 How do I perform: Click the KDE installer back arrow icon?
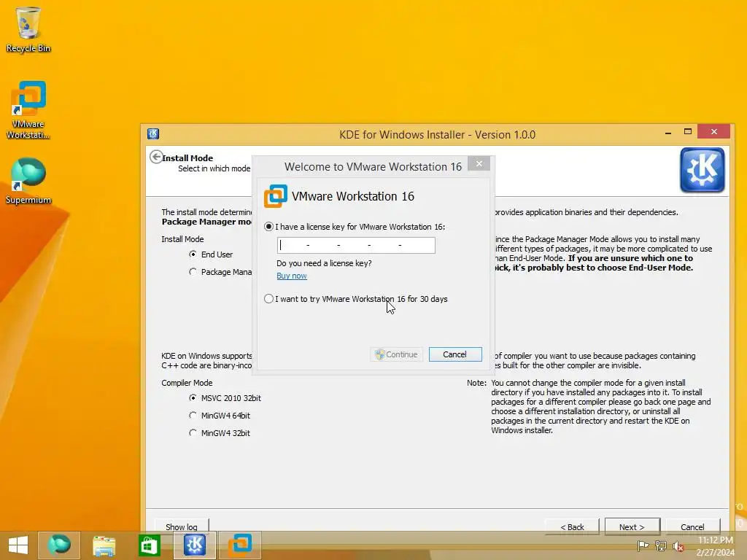point(156,157)
